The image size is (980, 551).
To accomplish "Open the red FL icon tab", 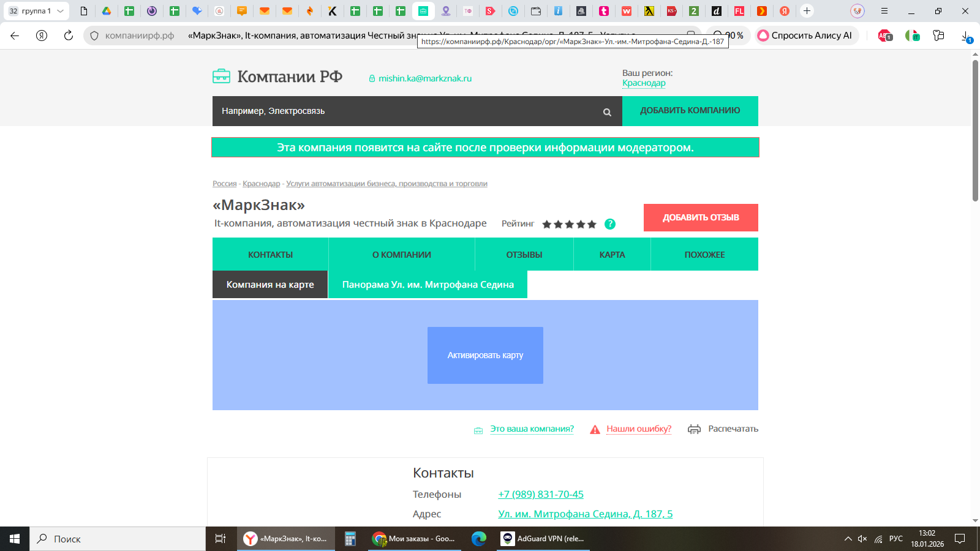I will [x=739, y=11].
